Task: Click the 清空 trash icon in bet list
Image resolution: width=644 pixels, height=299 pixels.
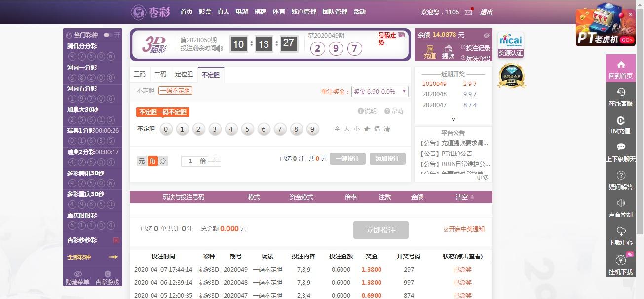Action: click(x=472, y=197)
